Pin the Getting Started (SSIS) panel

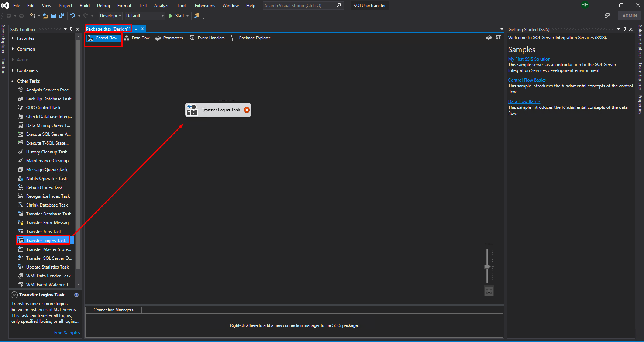click(624, 29)
